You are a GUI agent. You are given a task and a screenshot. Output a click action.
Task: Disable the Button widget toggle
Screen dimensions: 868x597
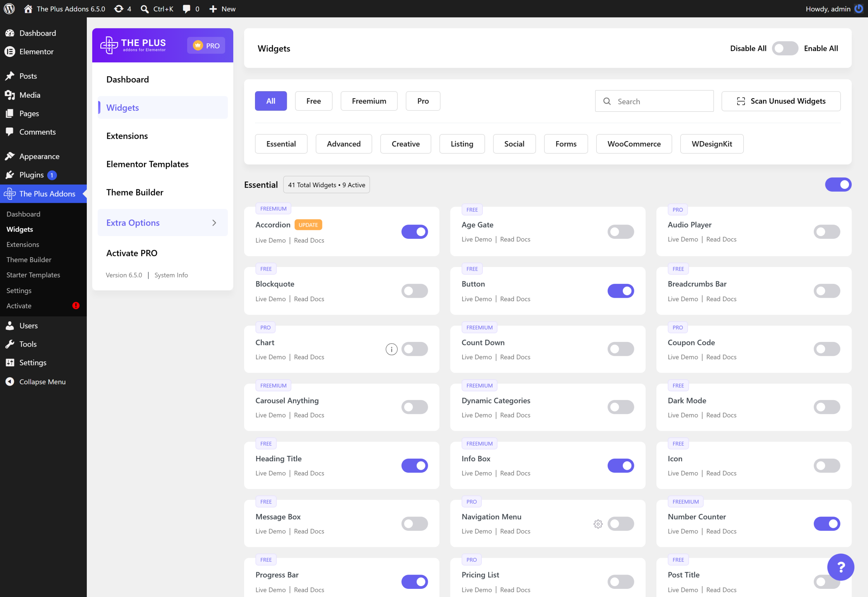(620, 291)
